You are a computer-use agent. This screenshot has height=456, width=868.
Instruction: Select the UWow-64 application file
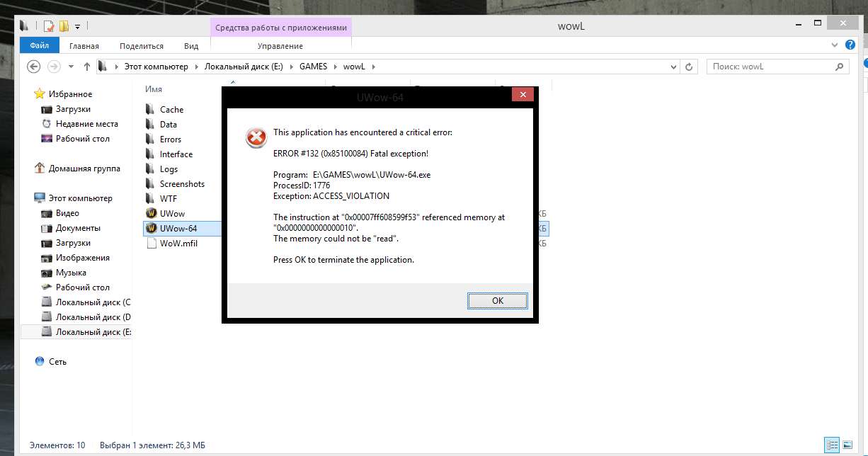178,228
